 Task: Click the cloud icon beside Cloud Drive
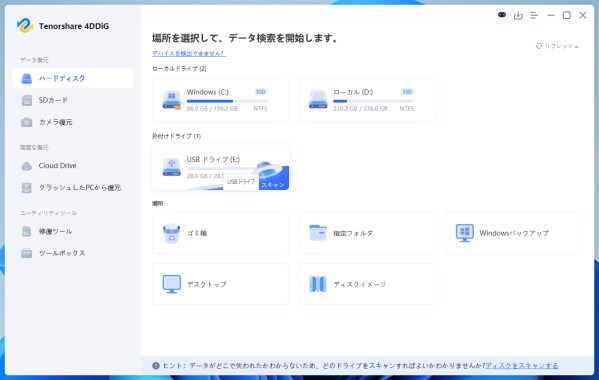coord(27,166)
